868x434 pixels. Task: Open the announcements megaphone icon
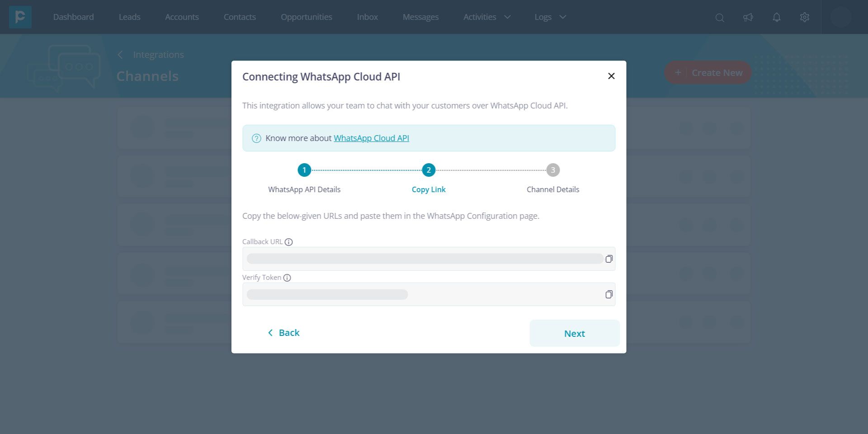[748, 18]
